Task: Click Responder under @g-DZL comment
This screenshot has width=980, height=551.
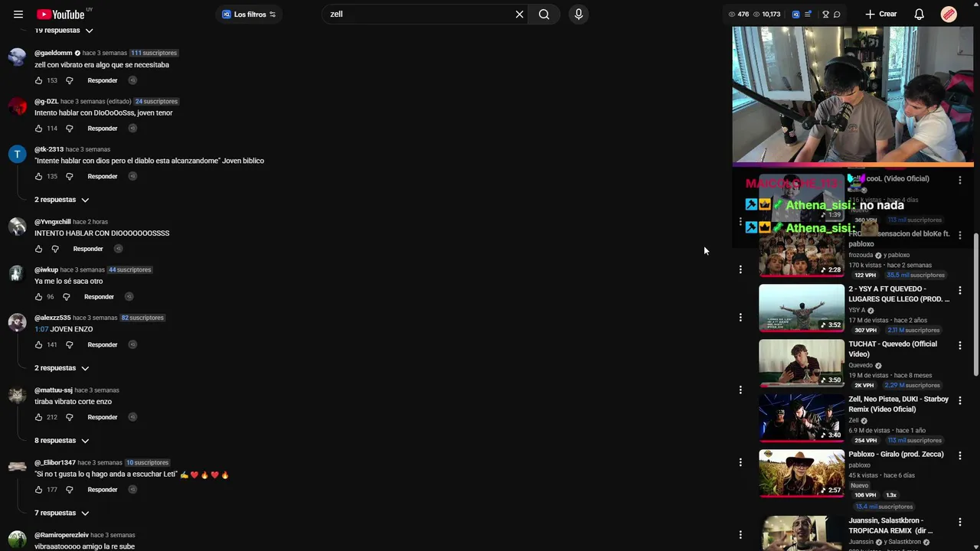Action: (x=103, y=129)
